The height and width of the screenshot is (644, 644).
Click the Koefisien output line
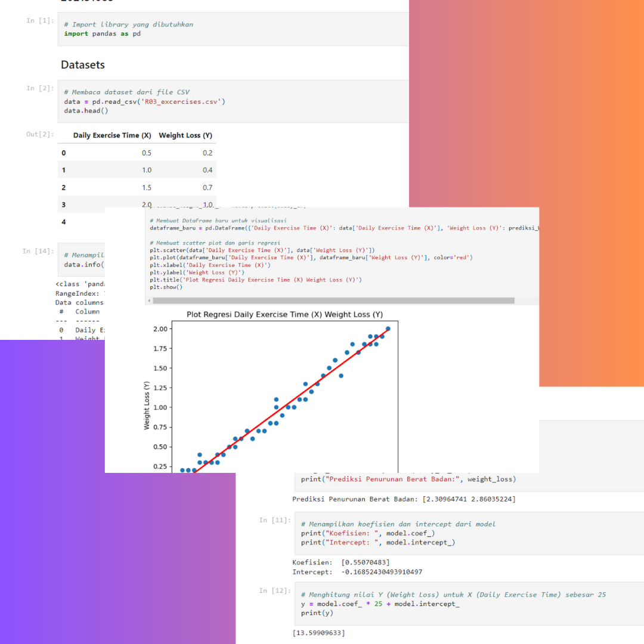340,562
